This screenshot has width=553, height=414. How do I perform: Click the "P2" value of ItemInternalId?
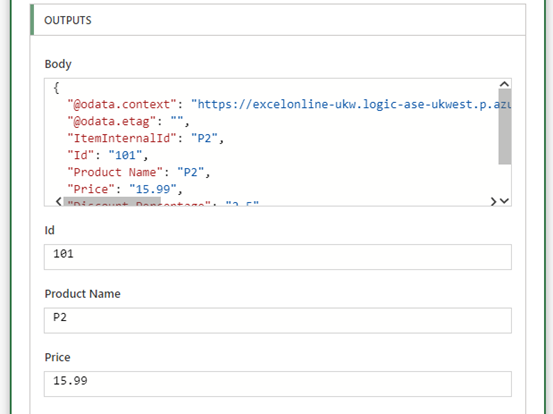click(x=204, y=138)
